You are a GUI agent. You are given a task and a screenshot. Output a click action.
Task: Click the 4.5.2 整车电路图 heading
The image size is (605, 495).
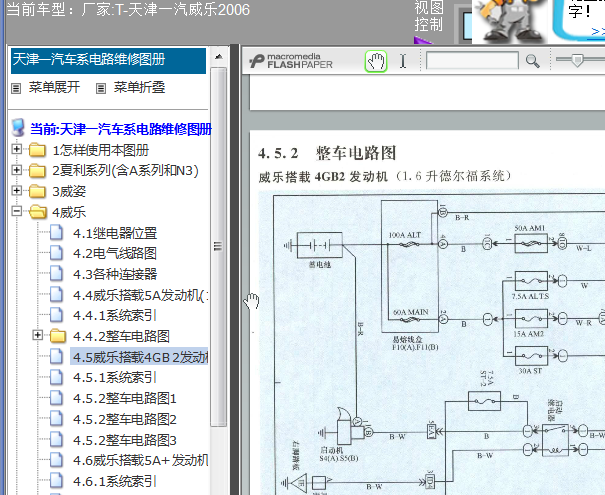coord(327,153)
